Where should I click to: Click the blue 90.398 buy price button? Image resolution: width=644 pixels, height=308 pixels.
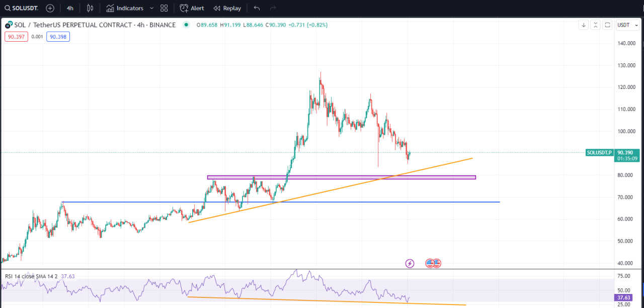point(58,36)
